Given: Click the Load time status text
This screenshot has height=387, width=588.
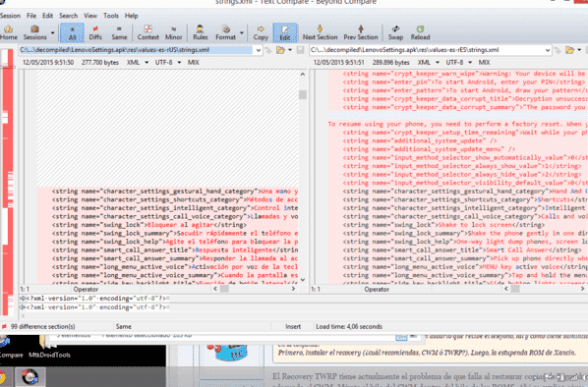Looking at the screenshot, I should pyautogui.click(x=349, y=327).
